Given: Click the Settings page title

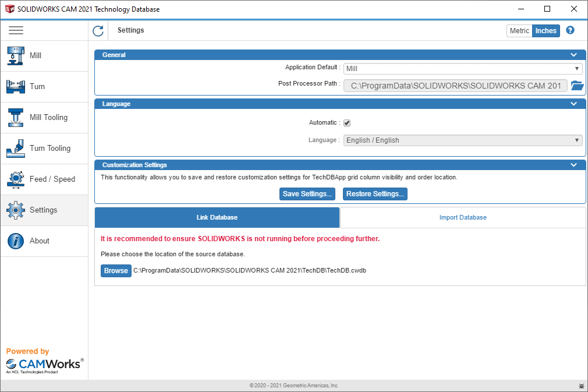Looking at the screenshot, I should [x=130, y=30].
